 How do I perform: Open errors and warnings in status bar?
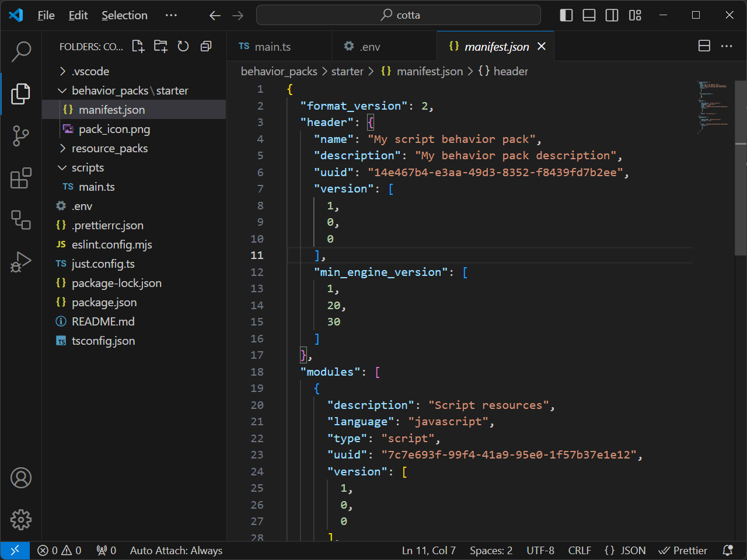60,550
